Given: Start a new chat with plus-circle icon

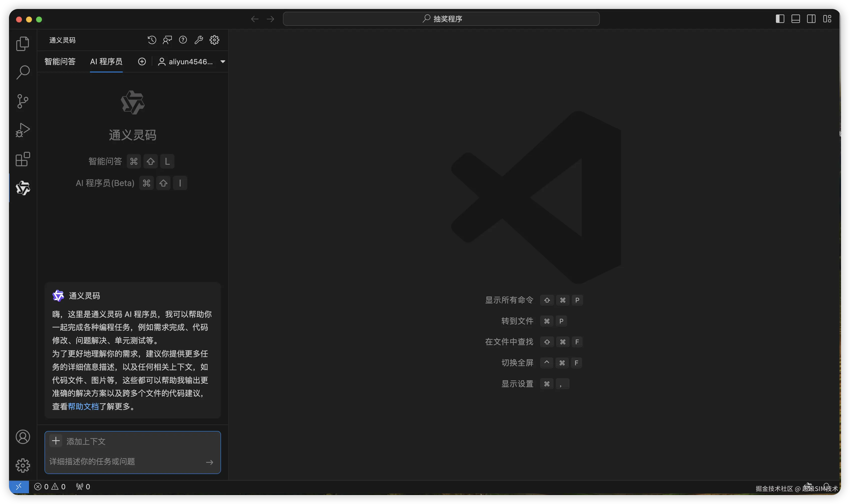Looking at the screenshot, I should click(x=142, y=61).
